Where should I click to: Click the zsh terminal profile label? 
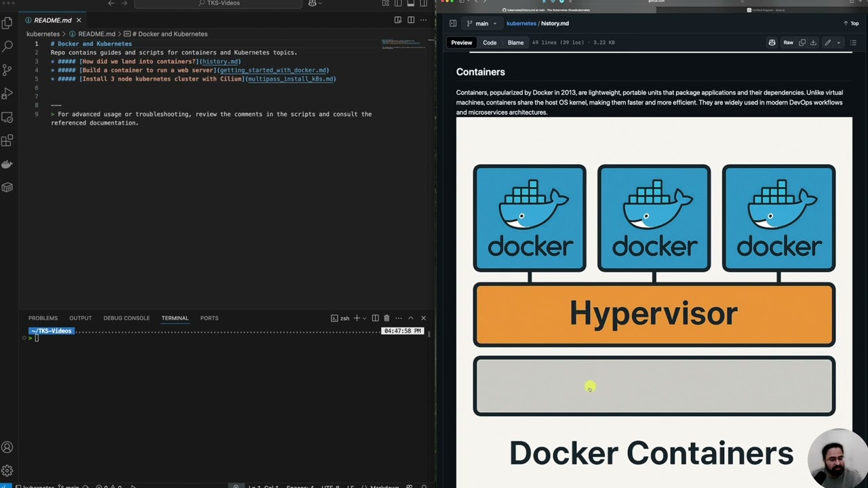pos(340,318)
